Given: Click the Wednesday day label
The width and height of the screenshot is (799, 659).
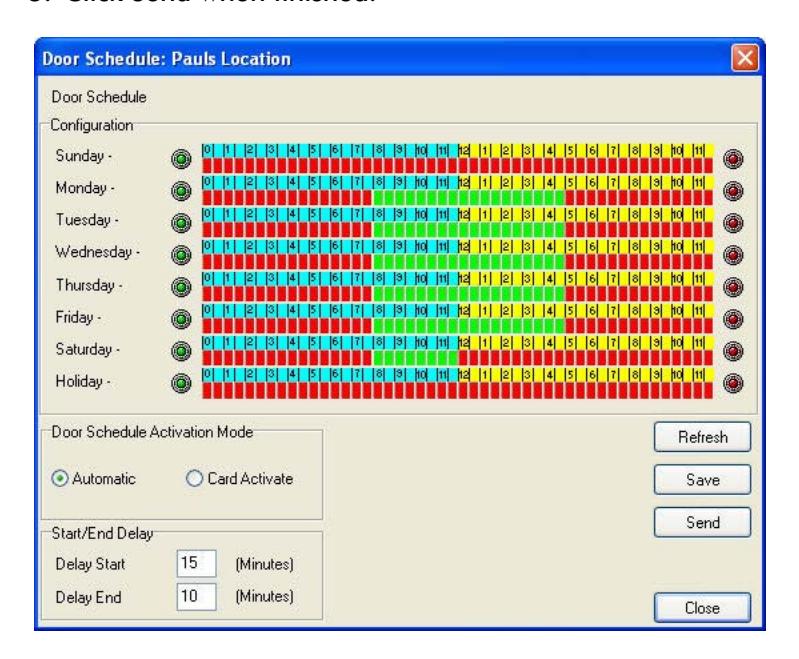Looking at the screenshot, I should click(97, 252).
